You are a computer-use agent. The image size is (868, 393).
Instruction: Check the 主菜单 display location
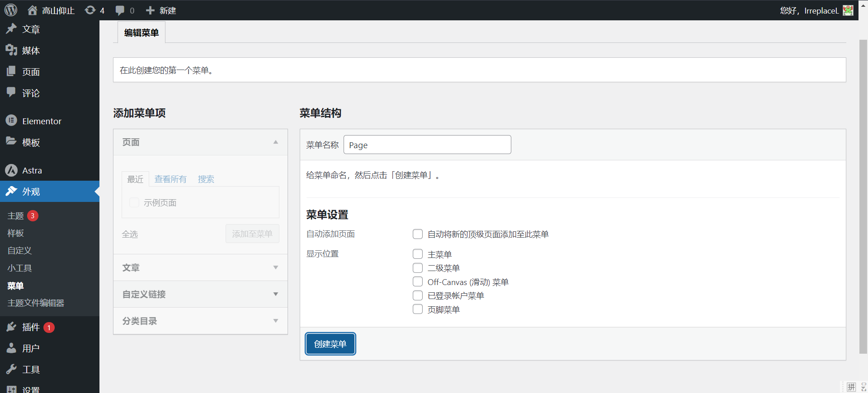[x=418, y=254]
